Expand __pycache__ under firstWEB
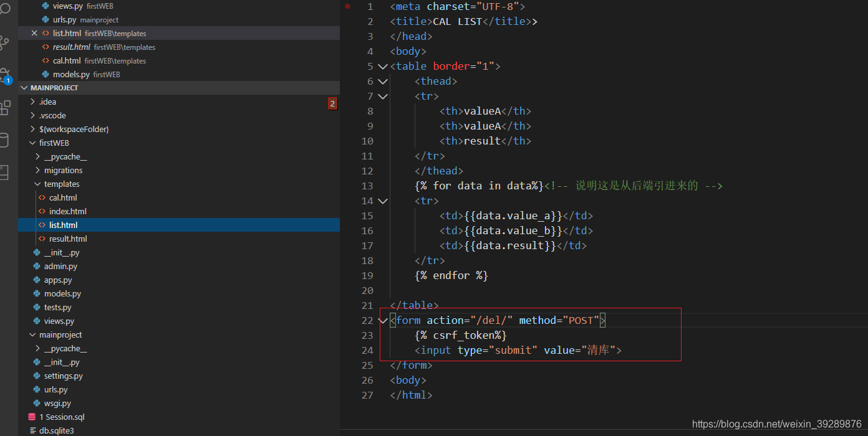Image resolution: width=868 pixels, height=436 pixels. [x=38, y=156]
